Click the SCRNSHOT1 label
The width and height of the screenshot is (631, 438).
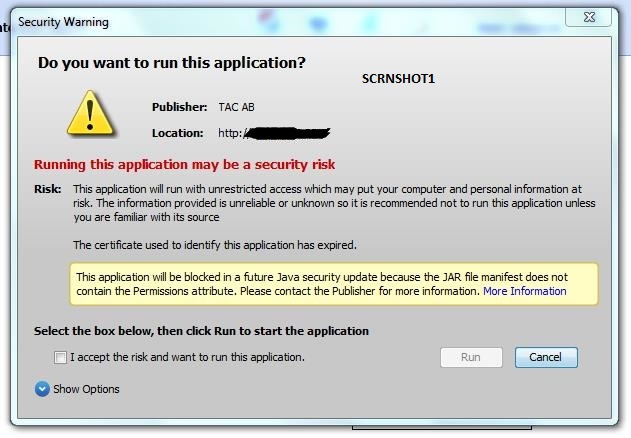coord(398,79)
